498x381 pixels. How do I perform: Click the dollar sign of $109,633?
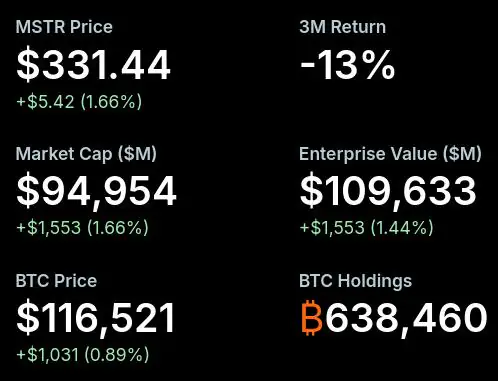[x=311, y=191]
